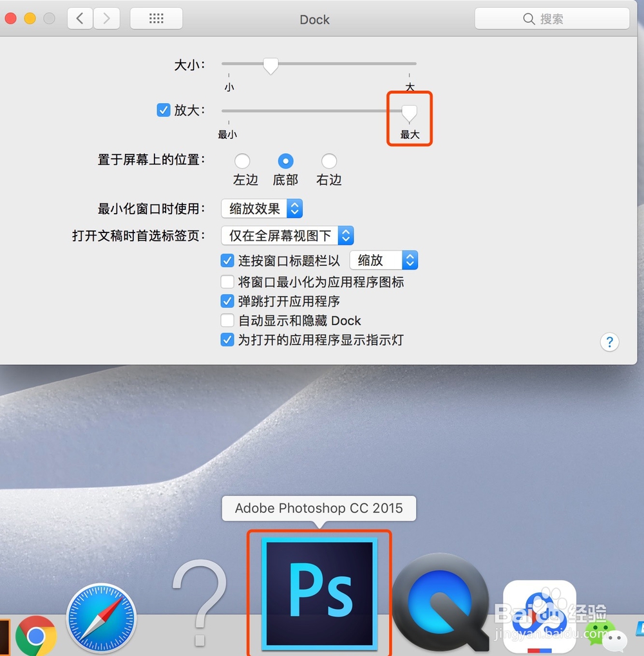The width and height of the screenshot is (644, 656).
Task: Select 右边 Dock position radio button
Action: [x=329, y=161]
